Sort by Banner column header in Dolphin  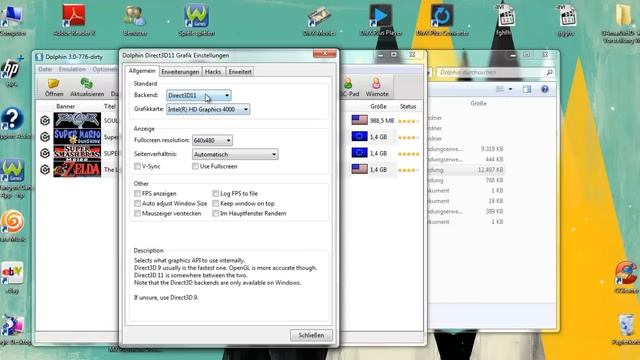tap(66, 106)
